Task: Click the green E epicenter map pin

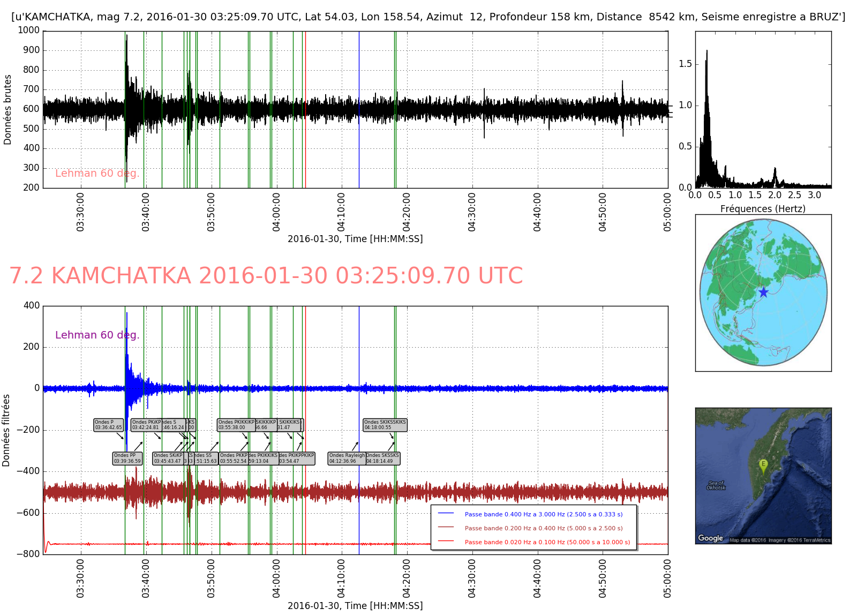Action: tap(763, 465)
